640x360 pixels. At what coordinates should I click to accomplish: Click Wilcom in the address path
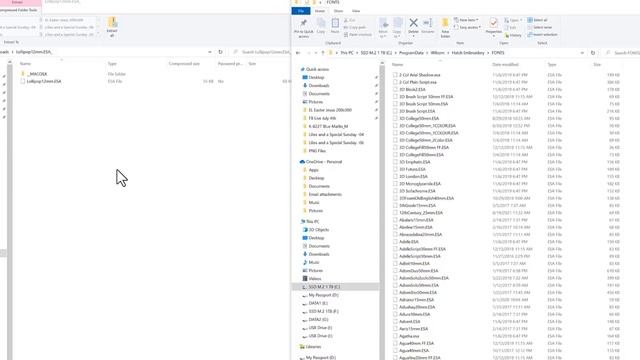tap(438, 53)
